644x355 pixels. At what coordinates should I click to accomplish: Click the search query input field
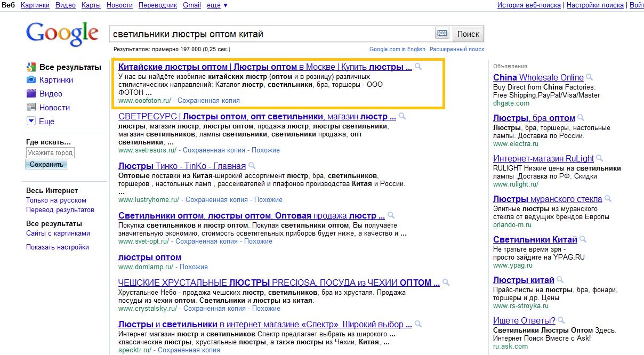pyautogui.click(x=272, y=34)
